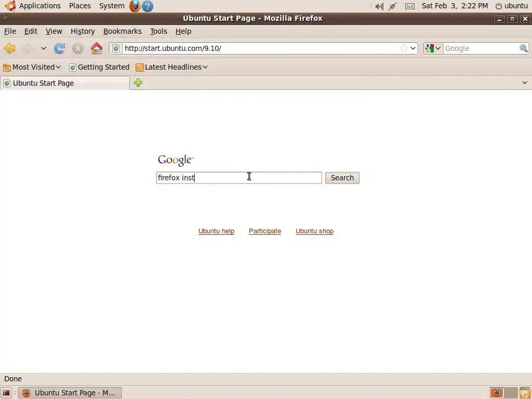The height and width of the screenshot is (399, 532).
Task: Maximize the Firefox window
Action: [512, 19]
